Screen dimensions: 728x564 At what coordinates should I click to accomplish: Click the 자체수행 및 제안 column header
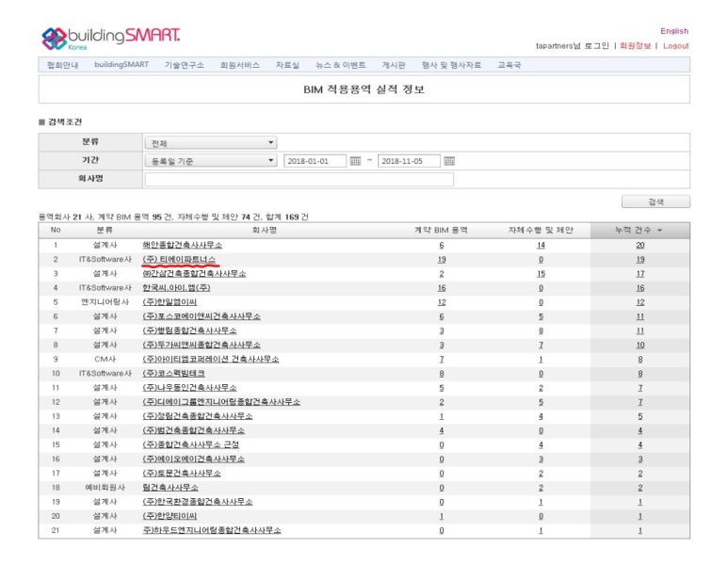click(x=541, y=231)
